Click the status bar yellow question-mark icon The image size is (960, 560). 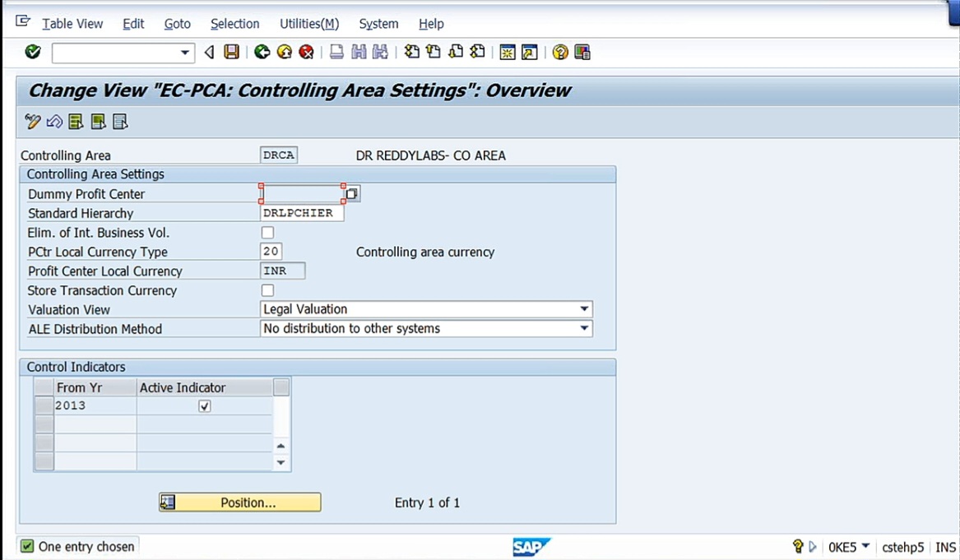(x=798, y=546)
